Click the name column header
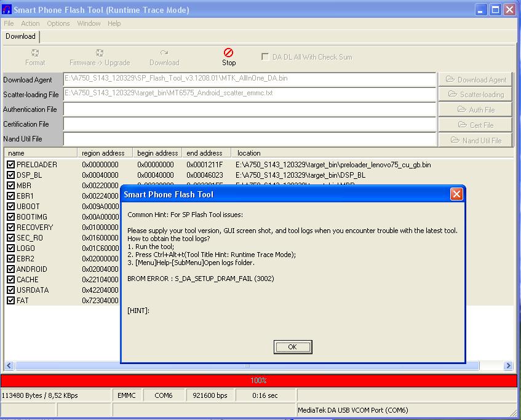 (41, 153)
